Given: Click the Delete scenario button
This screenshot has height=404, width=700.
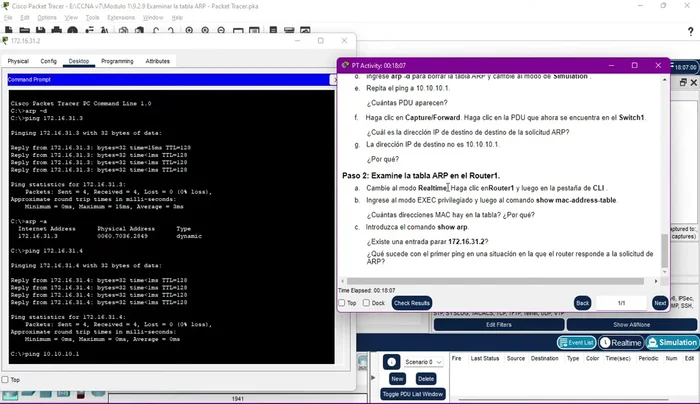Looking at the screenshot, I should (425, 379).
